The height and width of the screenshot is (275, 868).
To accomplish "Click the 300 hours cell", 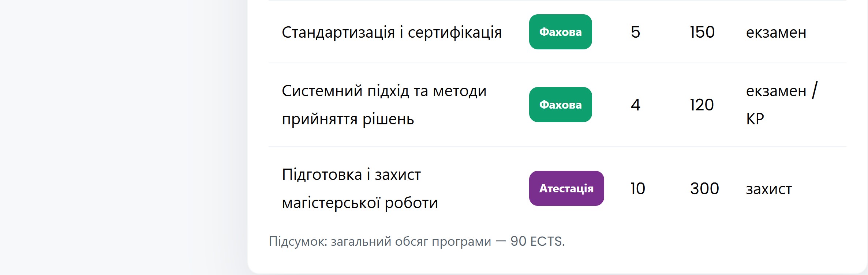I will (x=704, y=189).
